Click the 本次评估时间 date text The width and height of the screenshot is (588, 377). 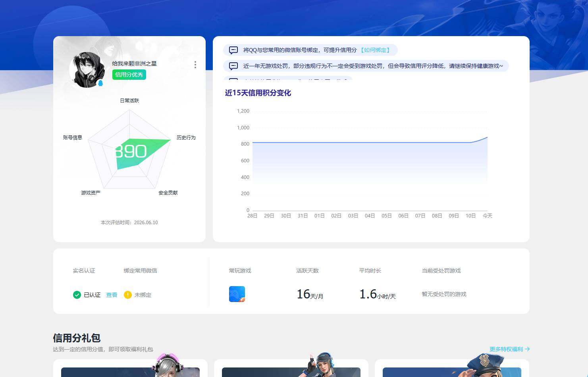coord(129,223)
